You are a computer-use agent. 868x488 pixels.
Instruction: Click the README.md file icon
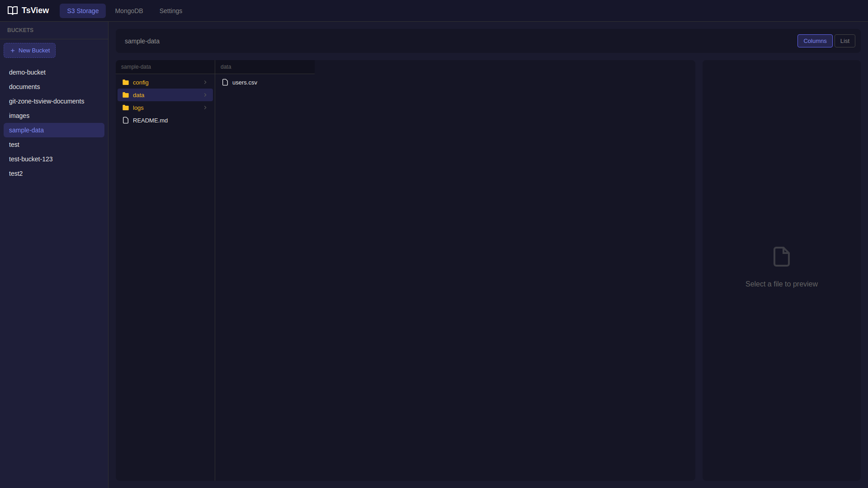[x=126, y=120]
